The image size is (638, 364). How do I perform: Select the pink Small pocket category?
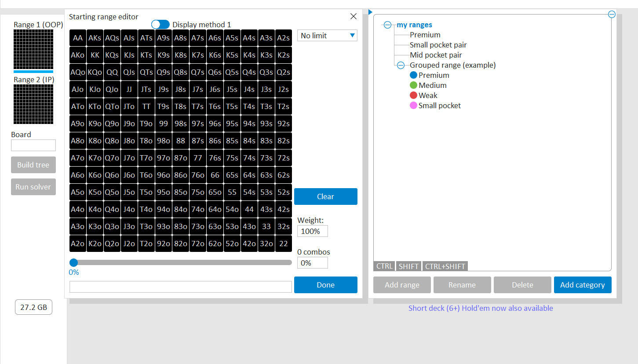[x=439, y=106]
